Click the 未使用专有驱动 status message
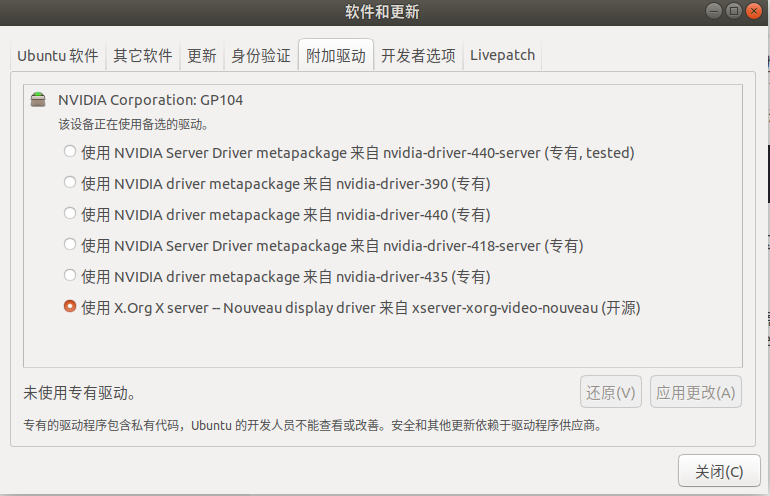 tap(80, 393)
